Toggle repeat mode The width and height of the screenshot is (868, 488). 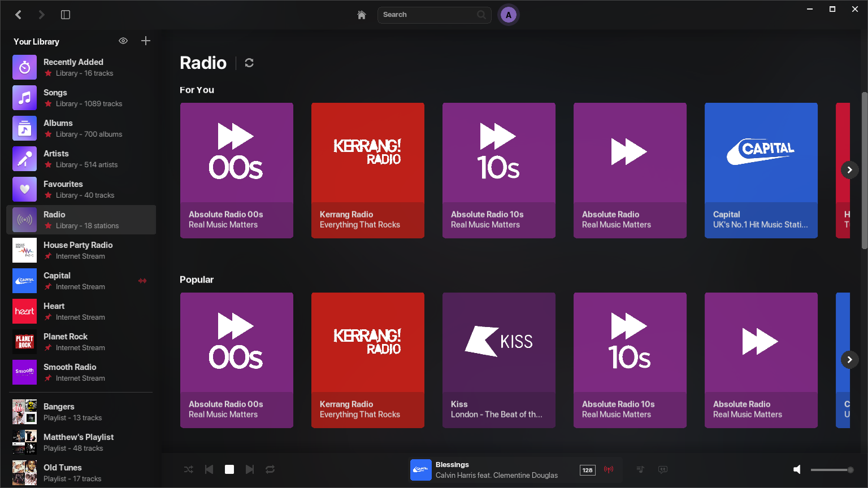(x=270, y=469)
